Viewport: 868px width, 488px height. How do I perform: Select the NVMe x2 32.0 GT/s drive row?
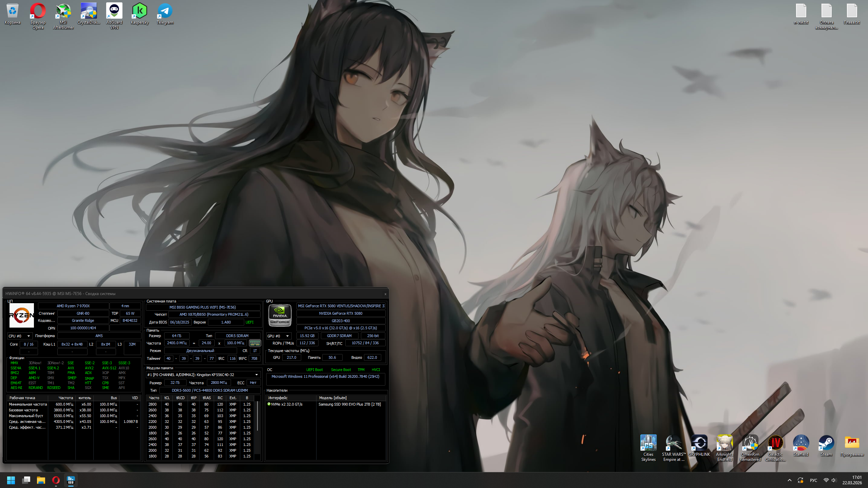(287, 404)
